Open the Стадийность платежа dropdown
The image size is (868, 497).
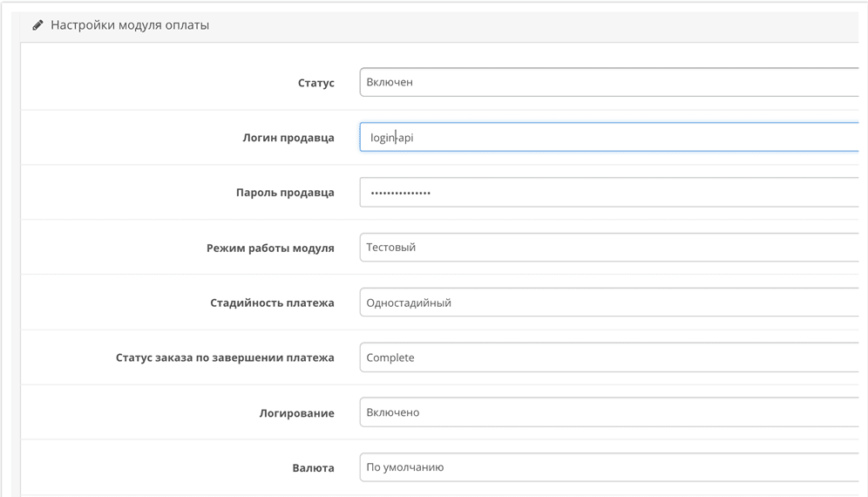pos(608,303)
